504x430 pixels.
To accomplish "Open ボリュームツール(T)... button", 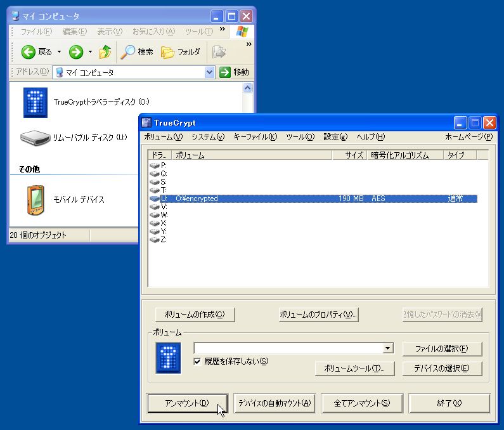I will click(354, 368).
